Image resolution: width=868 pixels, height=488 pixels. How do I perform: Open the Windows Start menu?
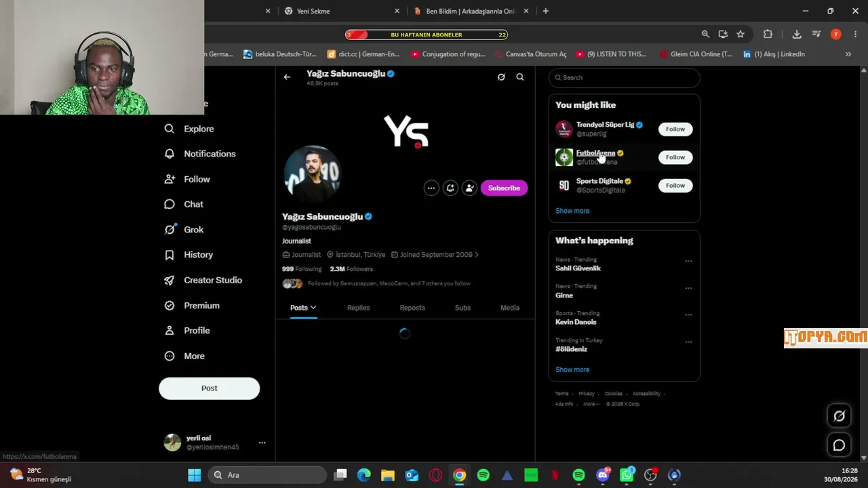(x=195, y=475)
